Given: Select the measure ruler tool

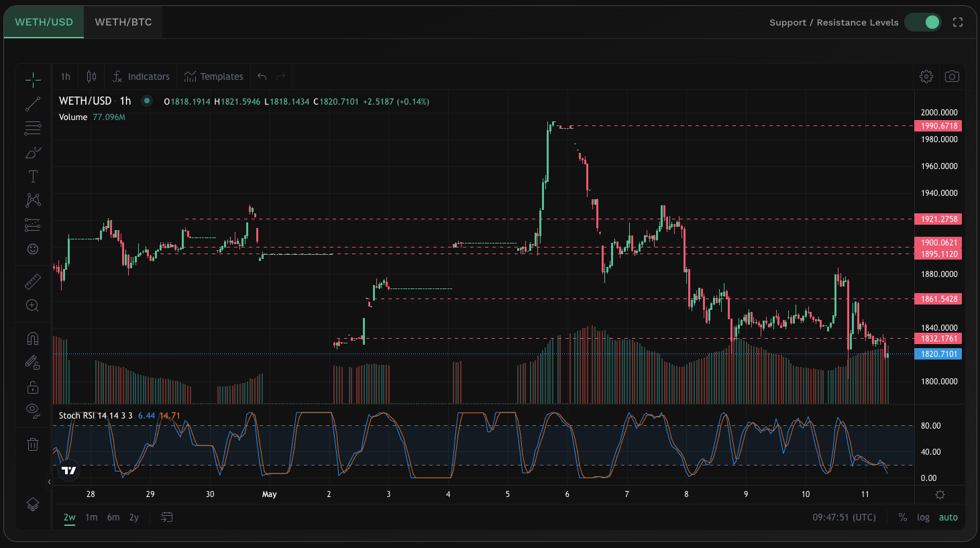Looking at the screenshot, I should (x=33, y=282).
